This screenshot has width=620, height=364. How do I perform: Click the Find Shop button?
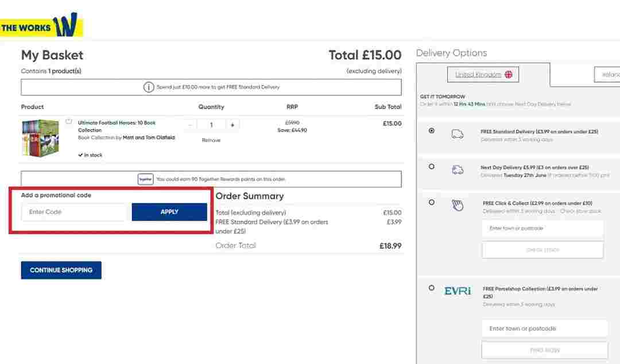click(544, 350)
